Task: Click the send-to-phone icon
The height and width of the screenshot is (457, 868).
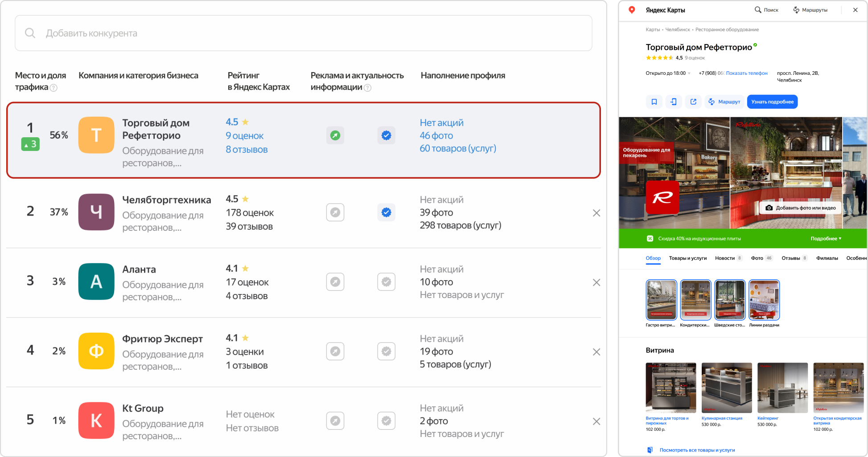Action: [x=673, y=102]
